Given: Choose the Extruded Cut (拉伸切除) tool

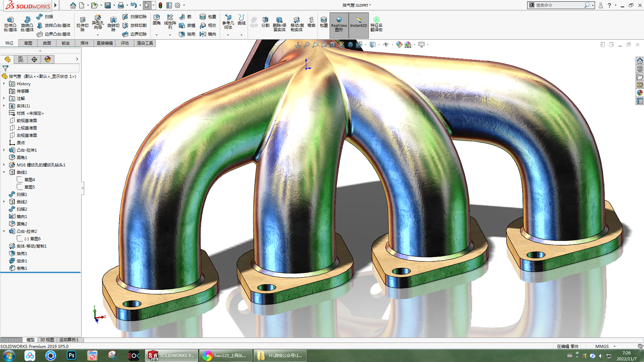Looking at the screenshot, I should [x=83, y=24].
